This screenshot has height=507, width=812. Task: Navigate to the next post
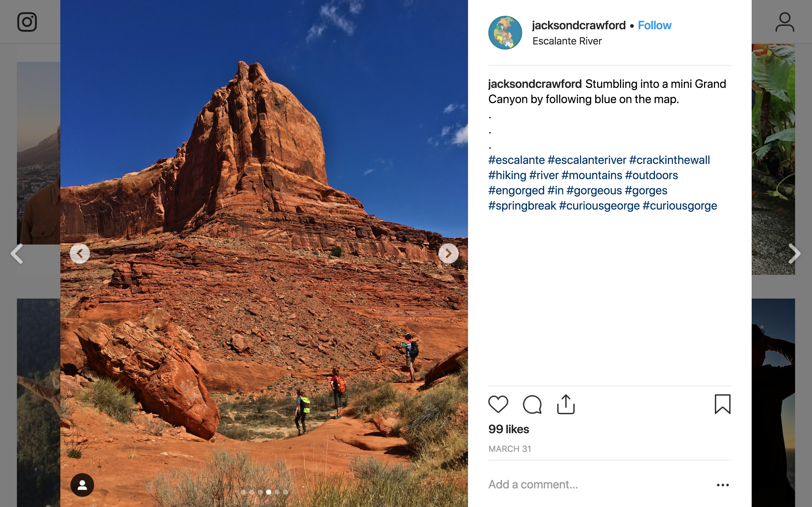point(795,254)
